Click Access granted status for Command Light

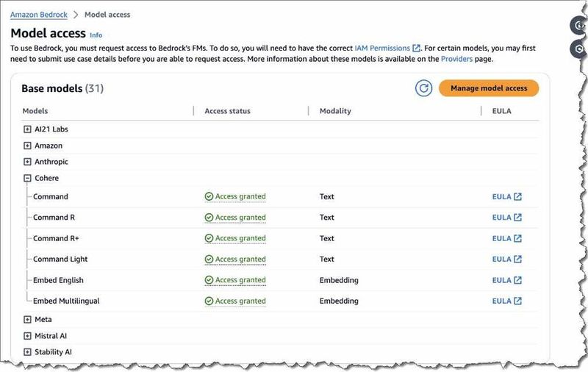click(x=235, y=259)
